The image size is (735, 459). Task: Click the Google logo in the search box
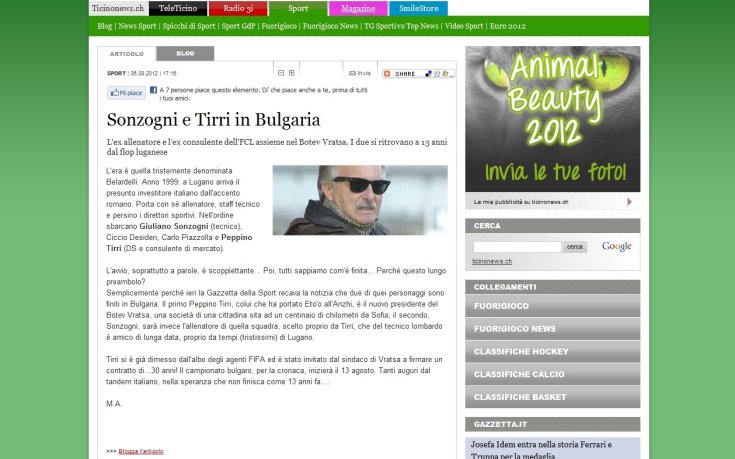coord(616,246)
